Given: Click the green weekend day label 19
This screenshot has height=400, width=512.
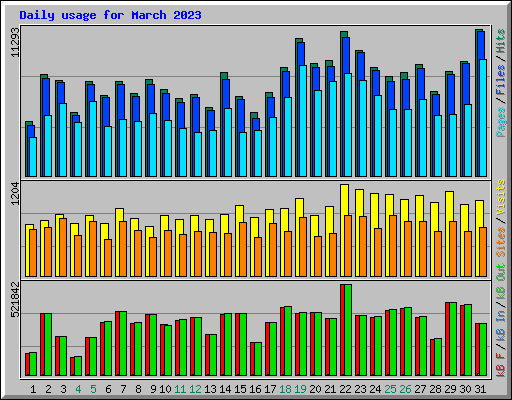Looking at the screenshot, I should (300, 389).
